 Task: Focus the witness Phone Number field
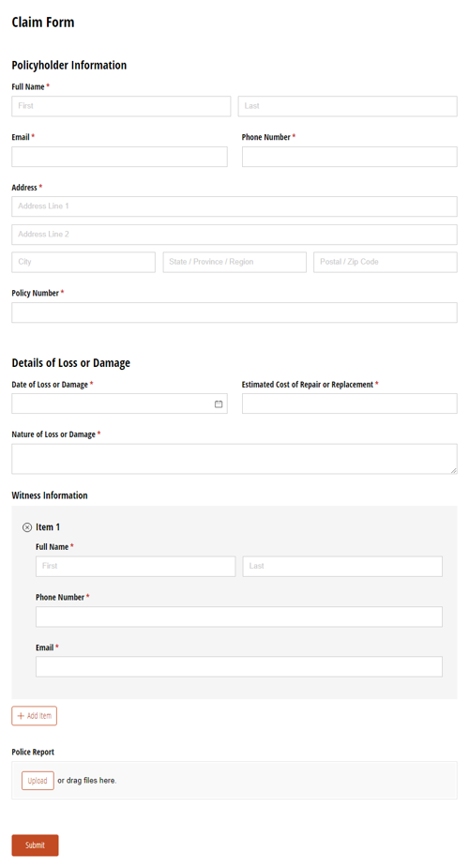click(239, 617)
